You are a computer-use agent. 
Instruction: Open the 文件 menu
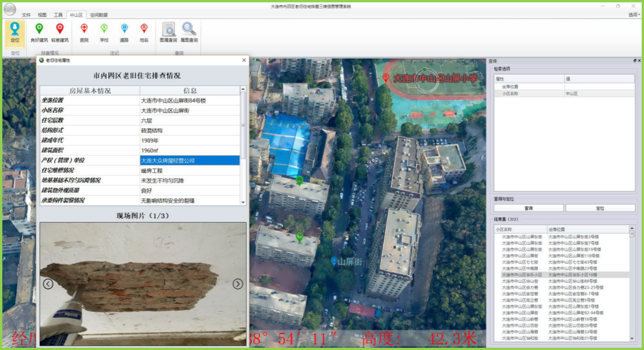(26, 15)
